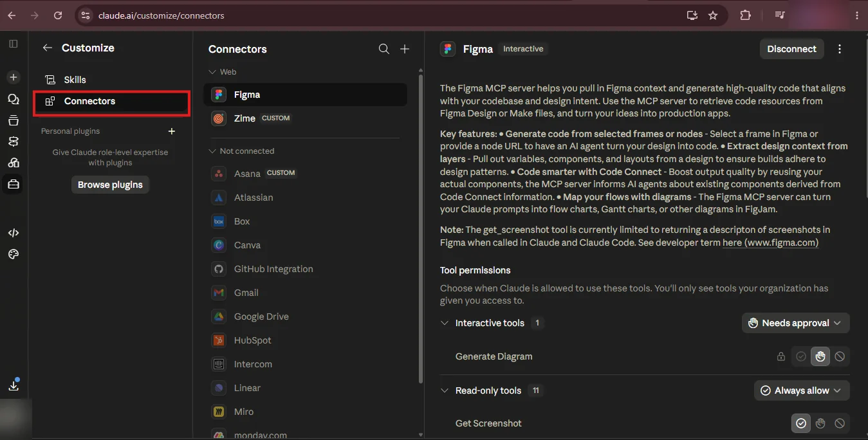Open the Skills section

point(75,80)
